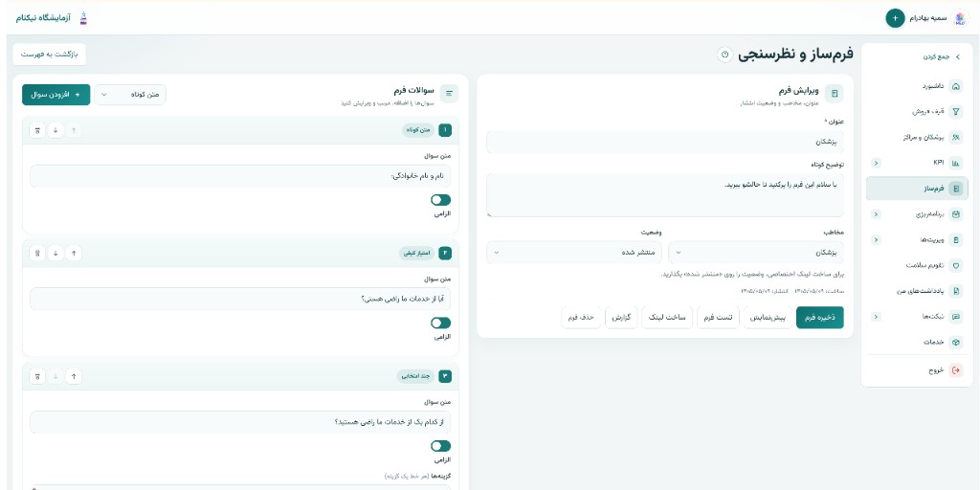Expand the ویزیت‌ها submenu chevron
Image resolution: width=980 pixels, height=490 pixels.
point(876,240)
